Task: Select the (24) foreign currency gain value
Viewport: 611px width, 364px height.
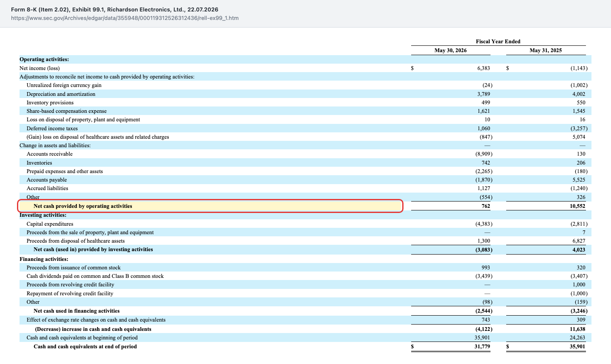Action: [487, 85]
